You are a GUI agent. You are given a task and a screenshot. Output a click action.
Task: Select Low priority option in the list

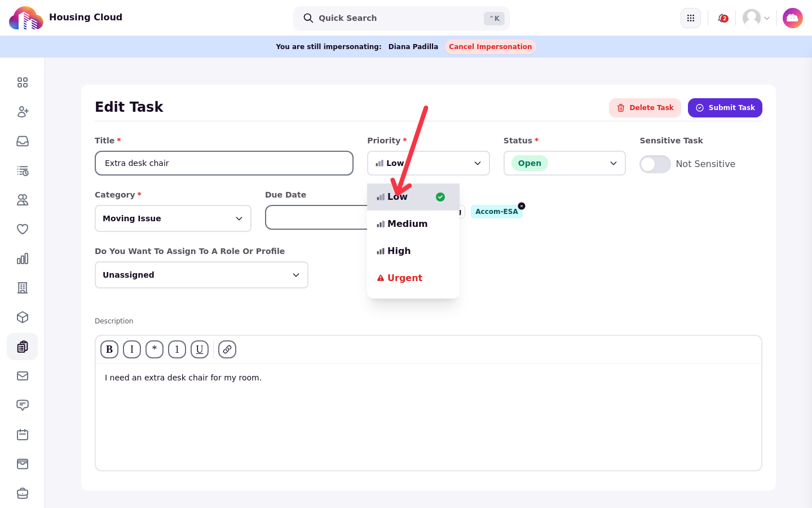click(413, 197)
